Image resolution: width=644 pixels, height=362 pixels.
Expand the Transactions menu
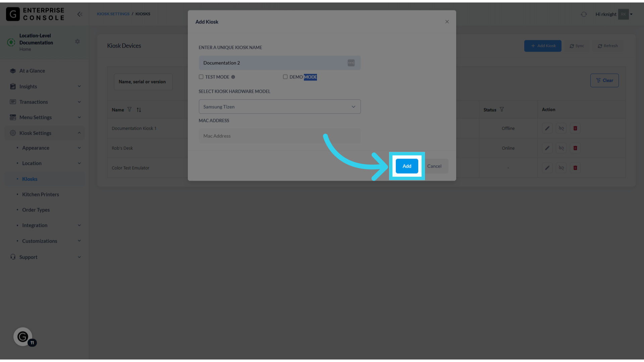44,102
